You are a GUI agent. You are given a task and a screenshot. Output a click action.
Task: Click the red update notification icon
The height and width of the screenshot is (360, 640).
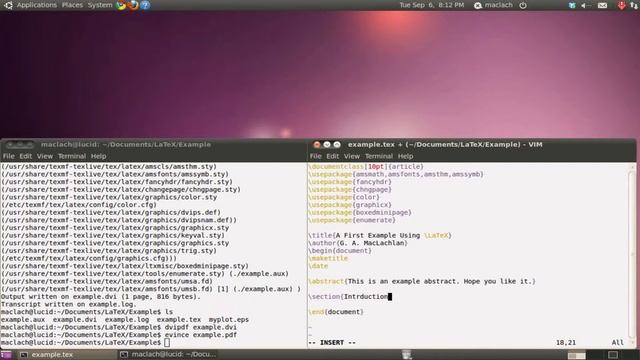(x=621, y=5)
